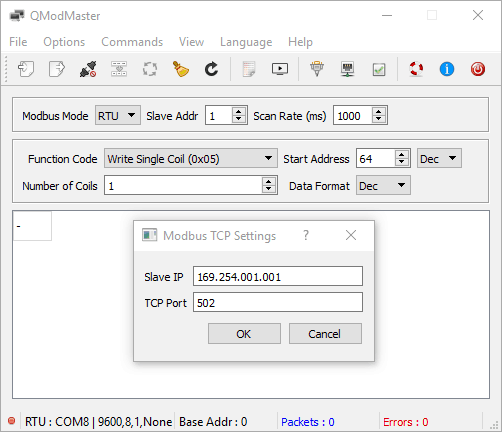Increase the Slave Addr value
Screen dimensions: 502x432
(x=239, y=111)
